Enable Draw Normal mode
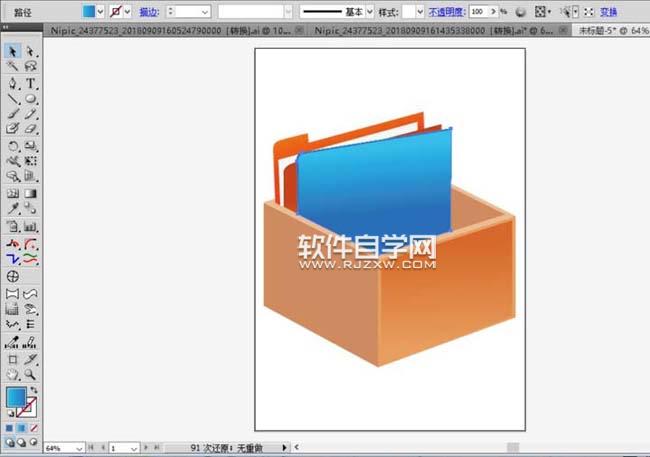Viewport: 650px width, 457px height. pyautogui.click(x=9, y=442)
